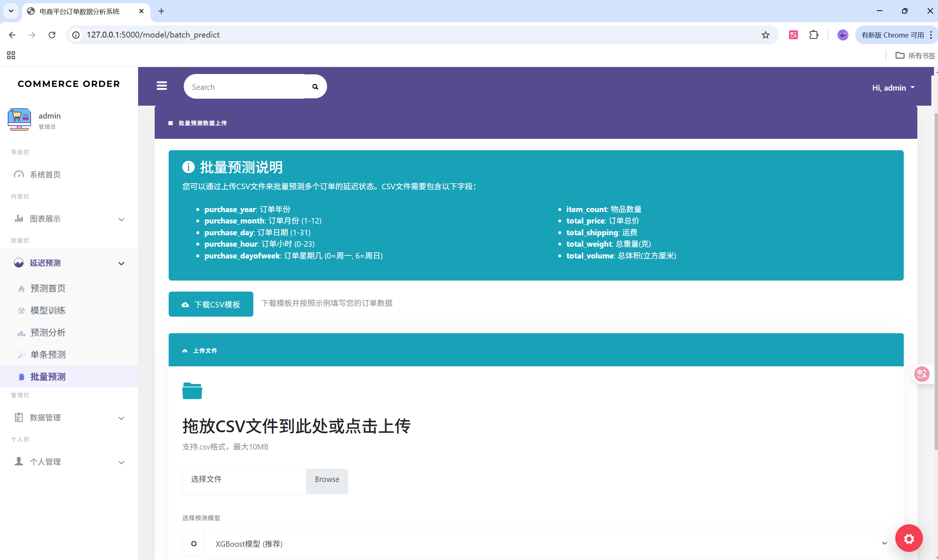Expand the 图表展示 sidebar menu
Viewport: 938px width, 560px height.
(69, 219)
